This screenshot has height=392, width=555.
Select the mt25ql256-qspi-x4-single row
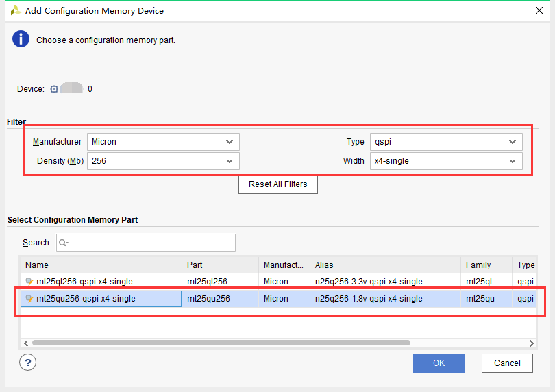[x=278, y=282]
